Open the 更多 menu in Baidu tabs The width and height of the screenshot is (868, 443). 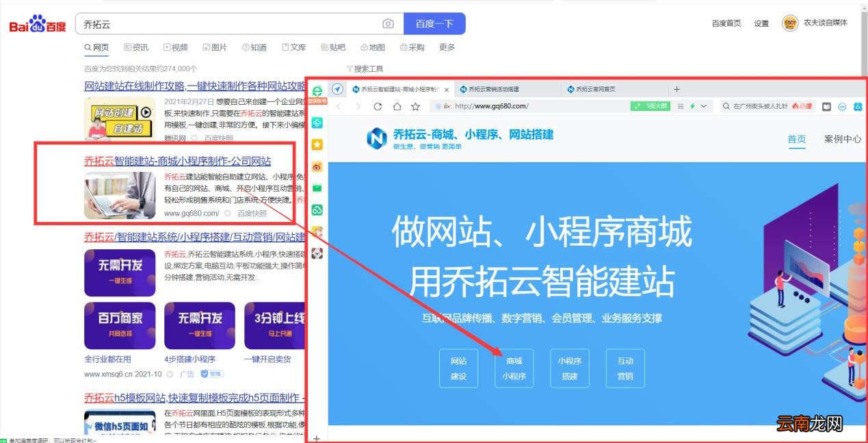[x=447, y=47]
